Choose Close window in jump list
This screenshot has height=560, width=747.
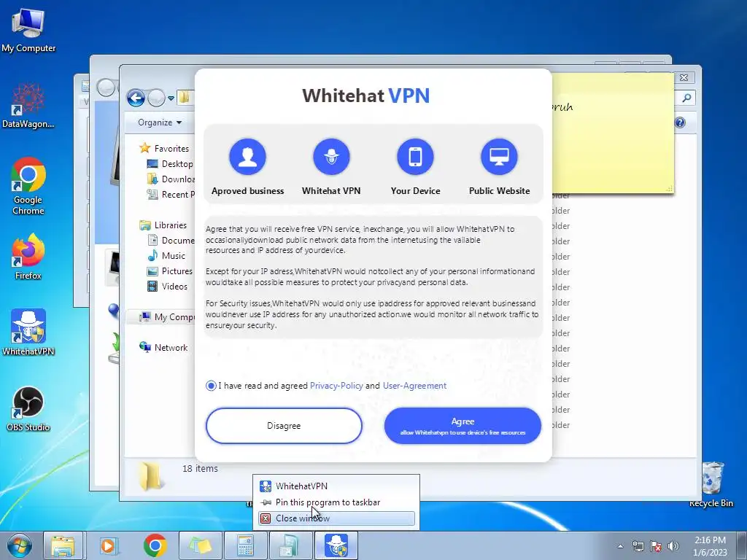[x=336, y=518]
